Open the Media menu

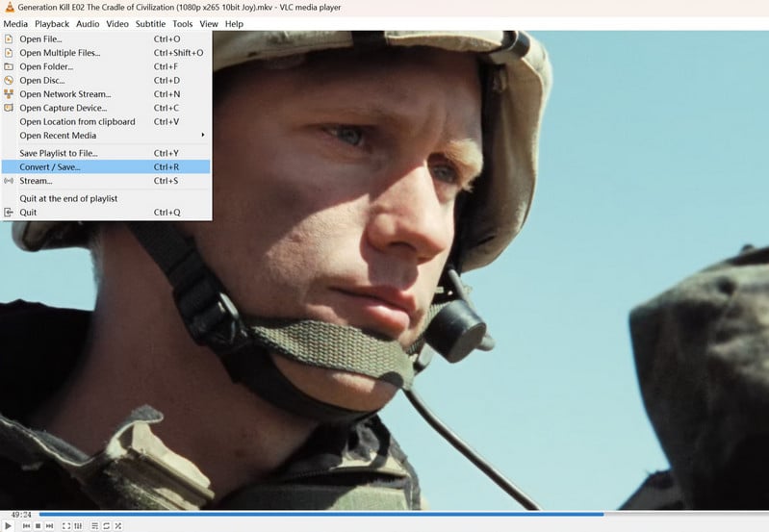(15, 23)
